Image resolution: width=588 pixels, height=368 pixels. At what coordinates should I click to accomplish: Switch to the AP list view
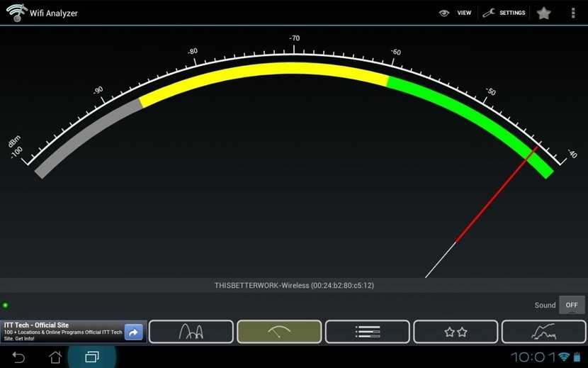click(367, 331)
